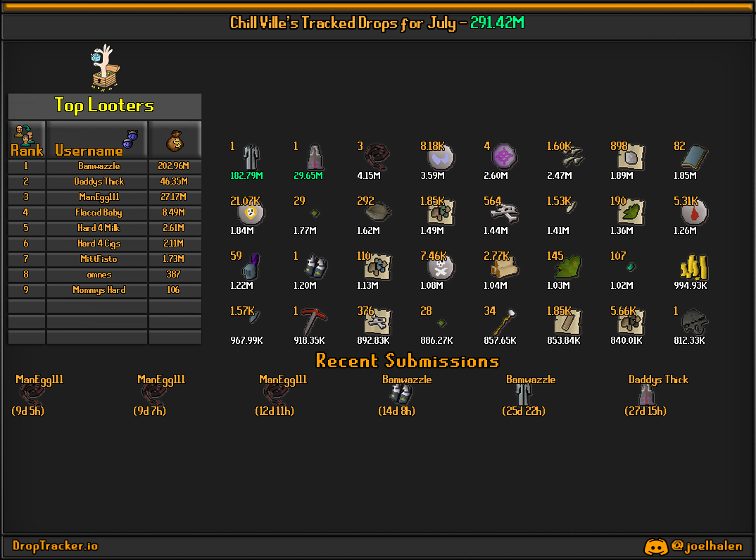Select the boots icon valued 1.20M
This screenshot has height=560, width=756.
pyautogui.click(x=315, y=267)
